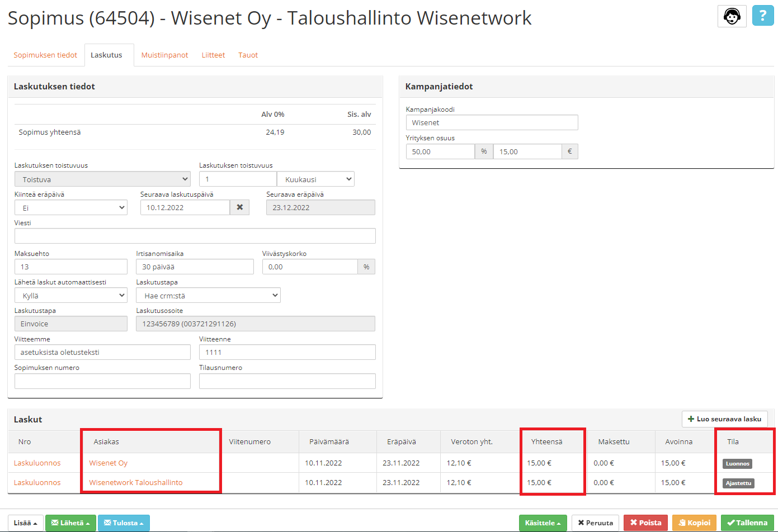Click the Seuraava eräpäivä field 23.12.2022
The image size is (778, 532).
coord(320,207)
